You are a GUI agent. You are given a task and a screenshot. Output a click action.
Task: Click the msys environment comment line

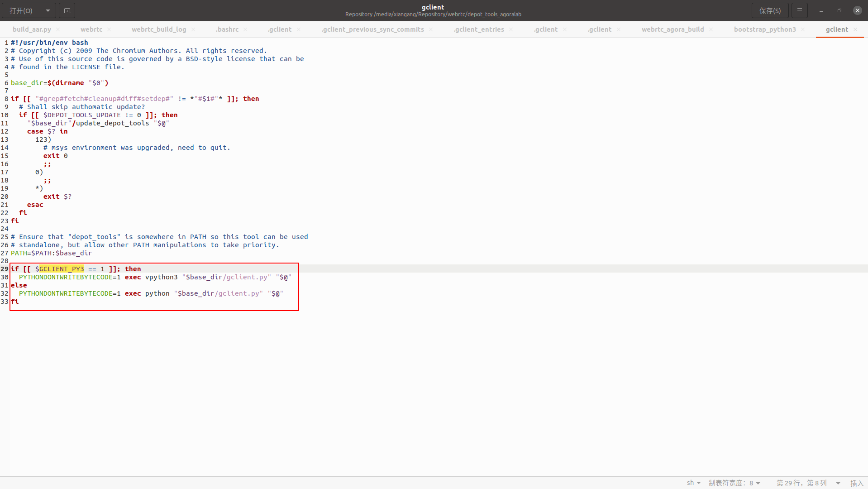(137, 148)
